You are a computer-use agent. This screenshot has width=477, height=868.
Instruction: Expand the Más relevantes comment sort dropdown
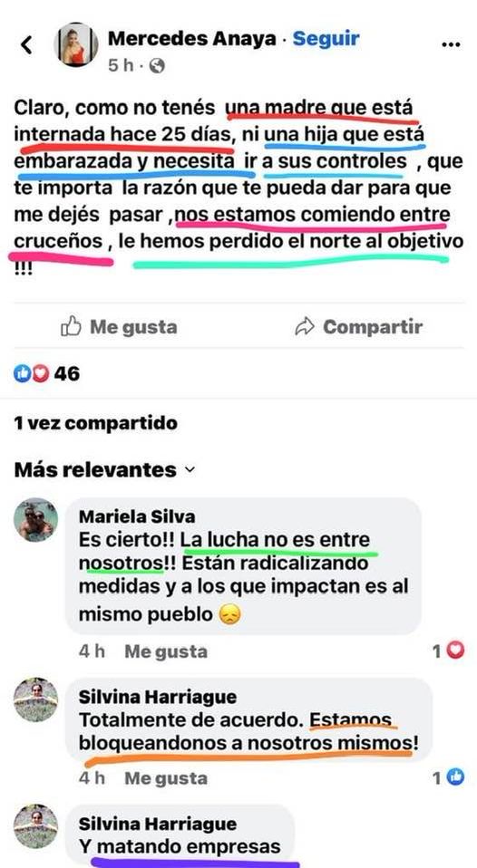coord(104,470)
